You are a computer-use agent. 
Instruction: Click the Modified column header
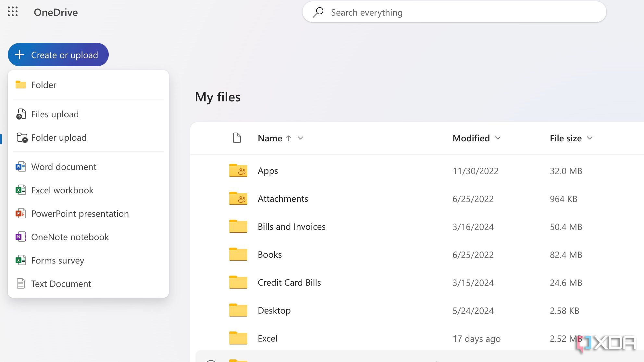(471, 138)
